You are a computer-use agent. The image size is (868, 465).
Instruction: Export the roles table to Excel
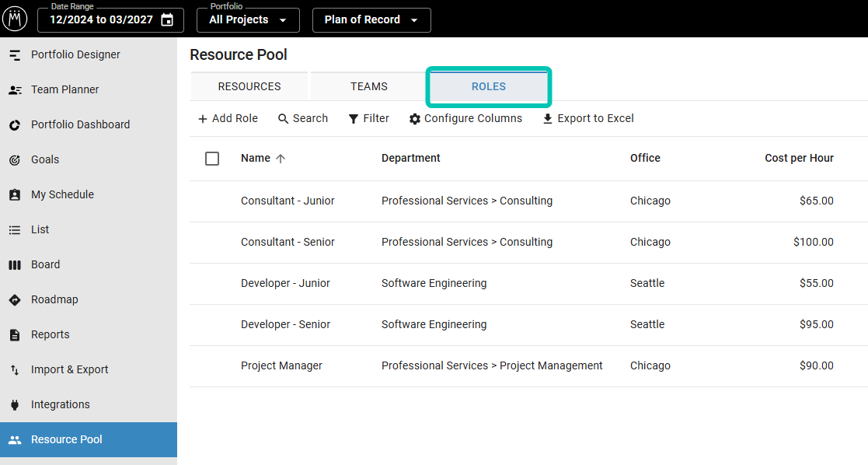pos(587,118)
